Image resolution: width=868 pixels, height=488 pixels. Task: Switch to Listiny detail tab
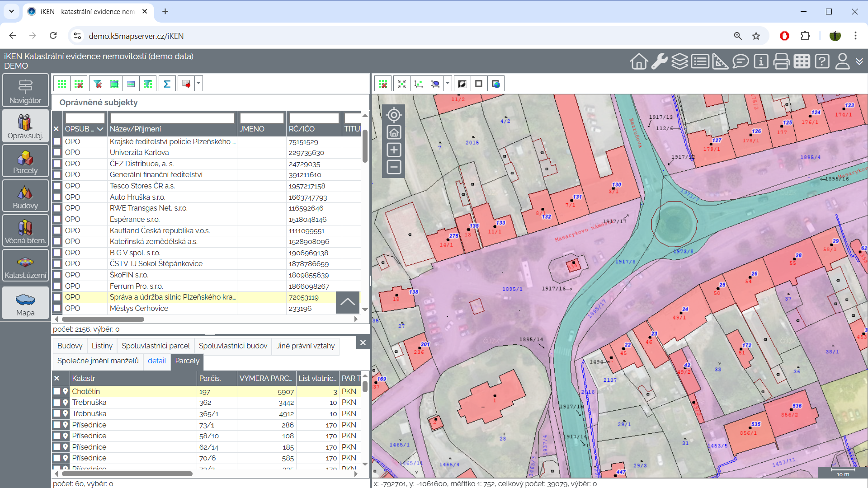coord(102,346)
